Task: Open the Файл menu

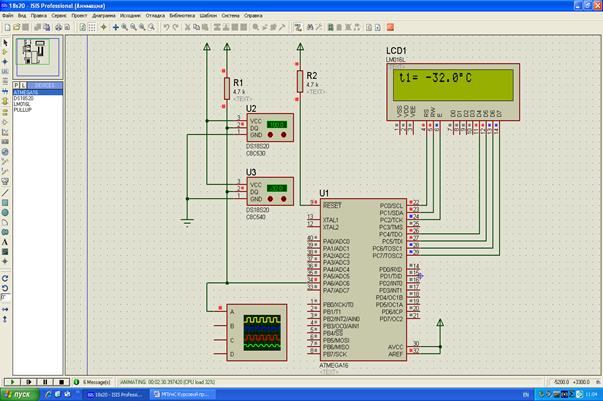Action: click(8, 16)
